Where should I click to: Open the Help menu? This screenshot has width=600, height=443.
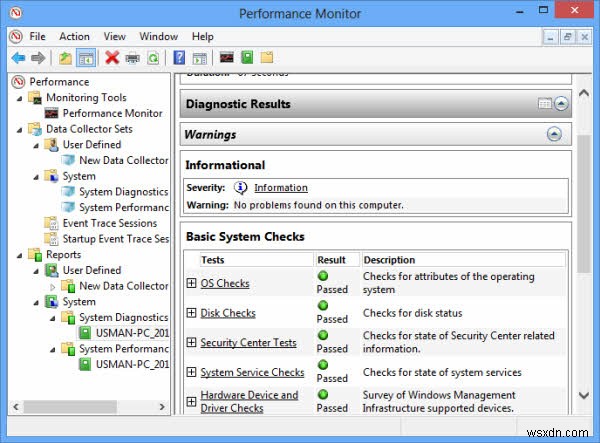[x=202, y=36]
